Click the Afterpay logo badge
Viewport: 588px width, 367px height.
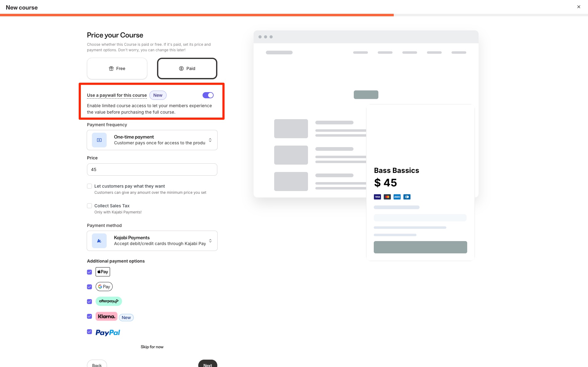pos(109,301)
